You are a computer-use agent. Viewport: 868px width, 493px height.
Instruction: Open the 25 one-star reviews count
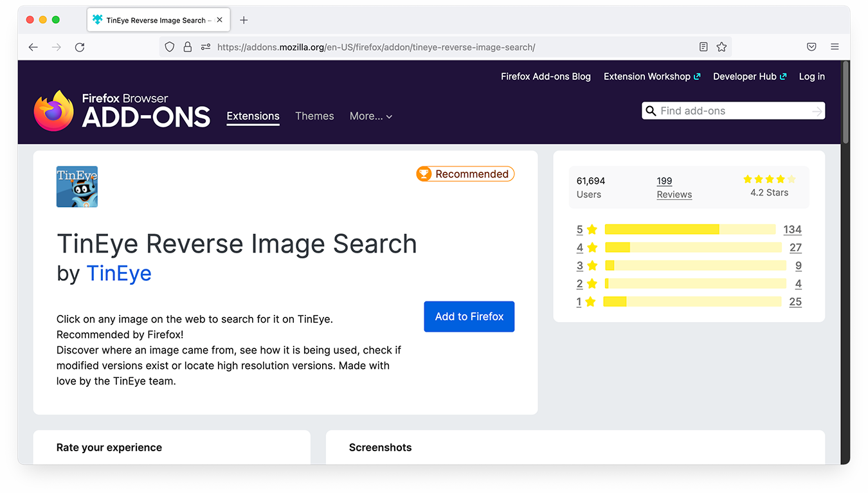[795, 301]
